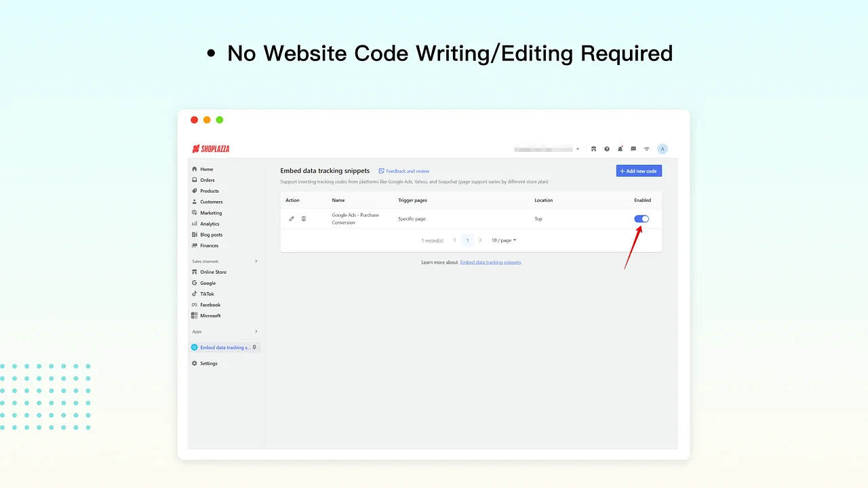
Task: Navigate to Home in the sidebar
Action: (x=206, y=169)
